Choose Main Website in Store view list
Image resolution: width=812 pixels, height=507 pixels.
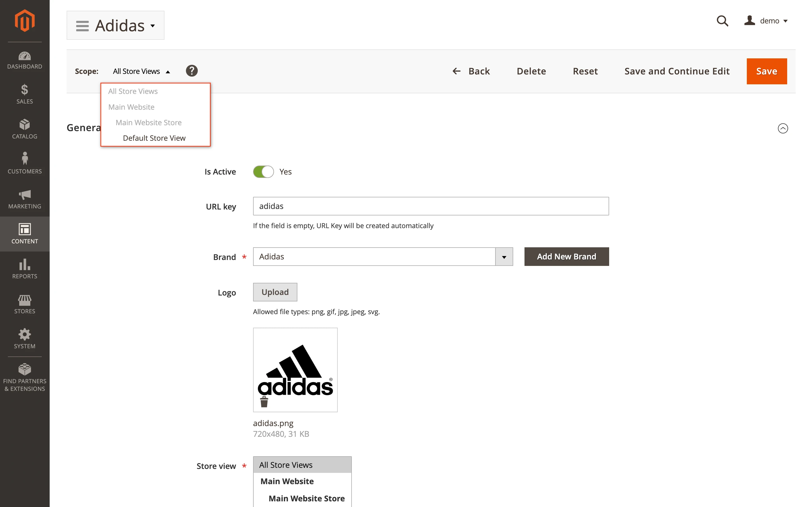point(287,481)
